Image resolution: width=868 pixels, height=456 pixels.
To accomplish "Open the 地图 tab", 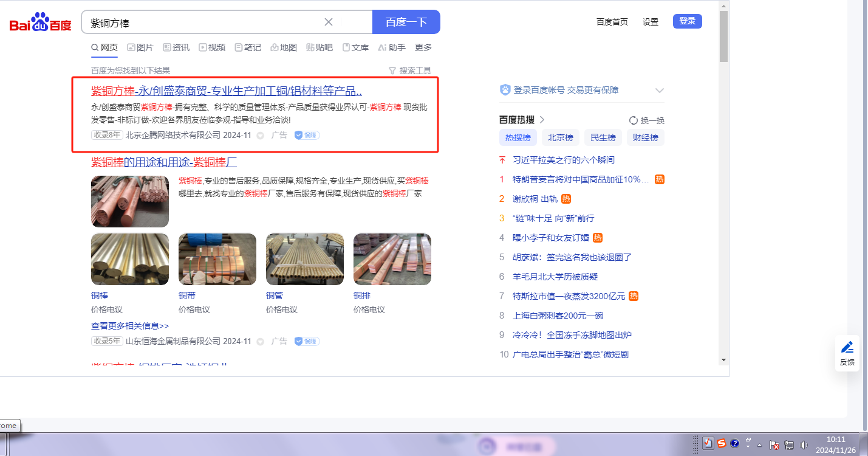I will [x=284, y=47].
